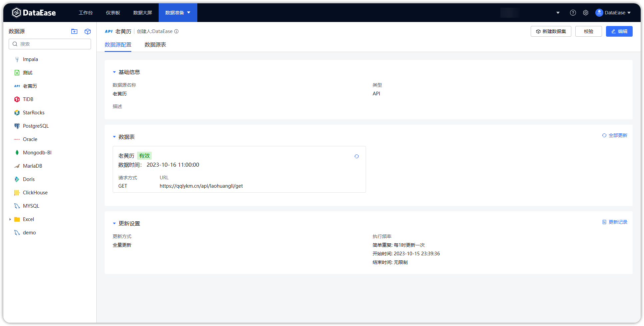
Task: Select the ClickHouse datasource
Action: coord(36,192)
